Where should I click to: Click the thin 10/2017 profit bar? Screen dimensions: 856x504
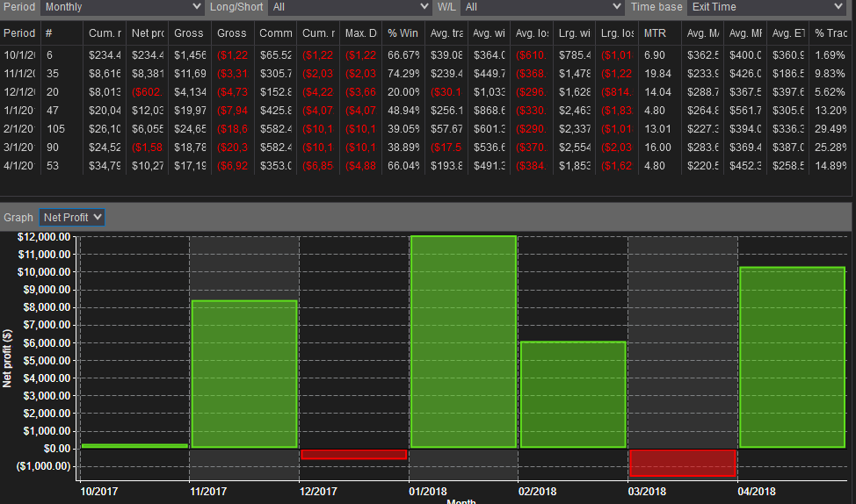pos(134,446)
